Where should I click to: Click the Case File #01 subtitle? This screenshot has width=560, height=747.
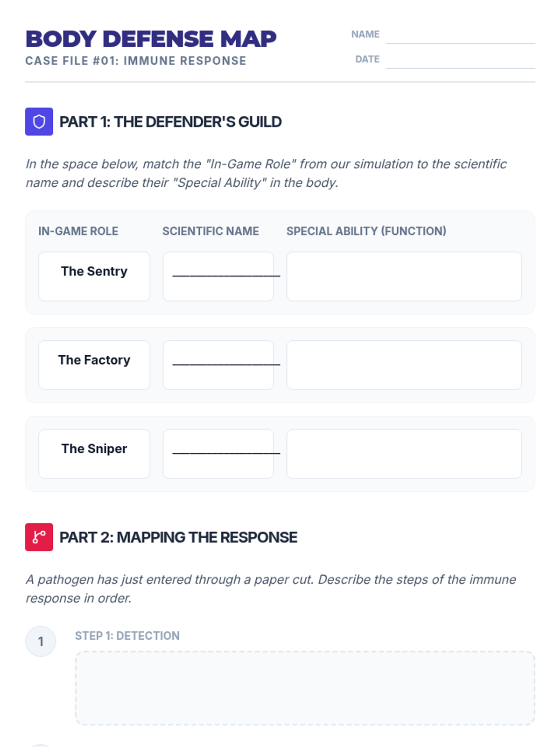click(136, 61)
